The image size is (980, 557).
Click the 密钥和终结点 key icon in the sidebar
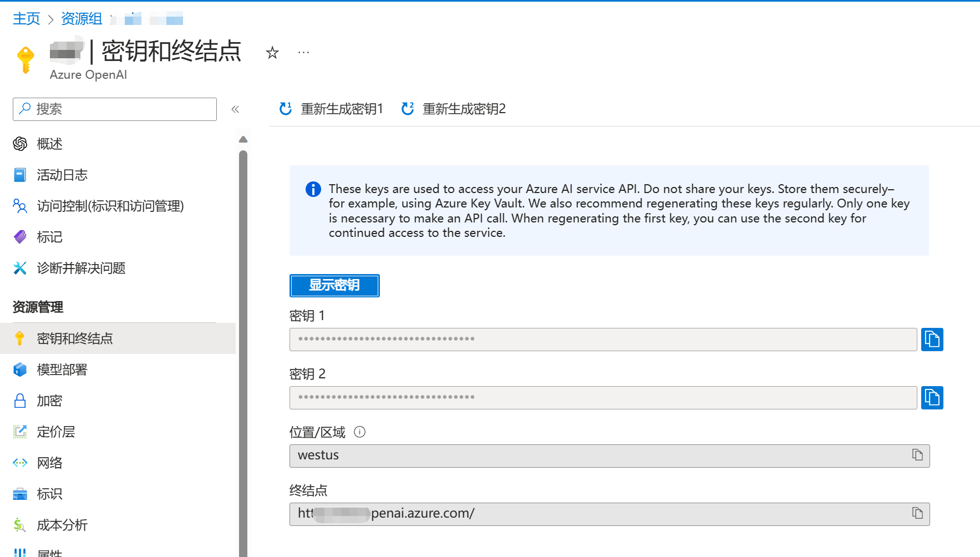coord(20,338)
